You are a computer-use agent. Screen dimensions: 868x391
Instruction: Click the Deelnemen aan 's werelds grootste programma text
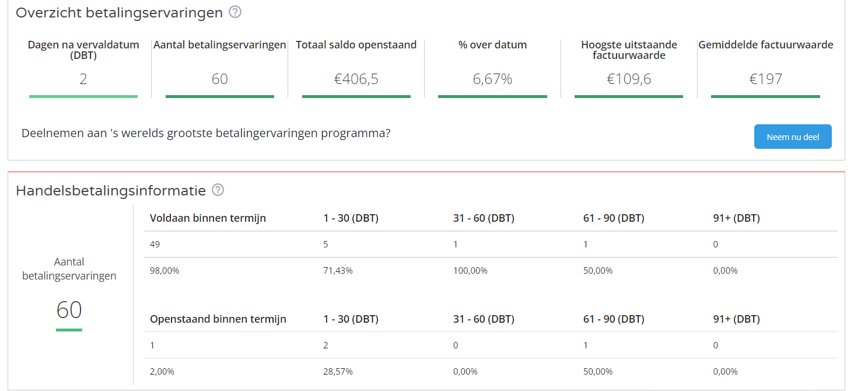pyautogui.click(x=206, y=133)
